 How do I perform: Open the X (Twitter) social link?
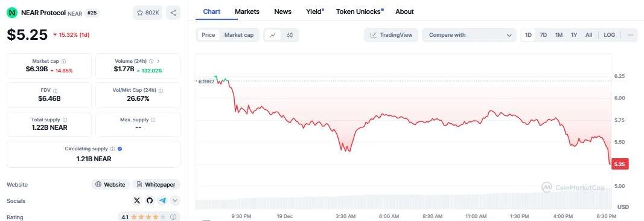coord(137,200)
